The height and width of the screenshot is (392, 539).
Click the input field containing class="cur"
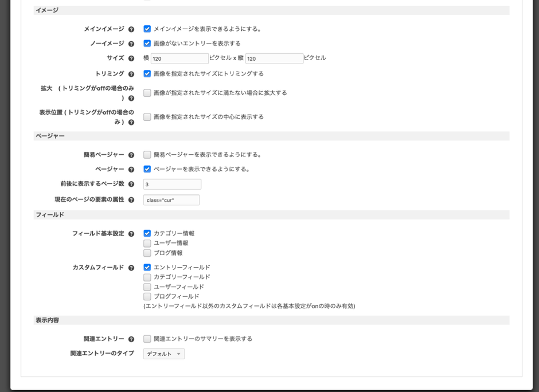pyautogui.click(x=171, y=199)
